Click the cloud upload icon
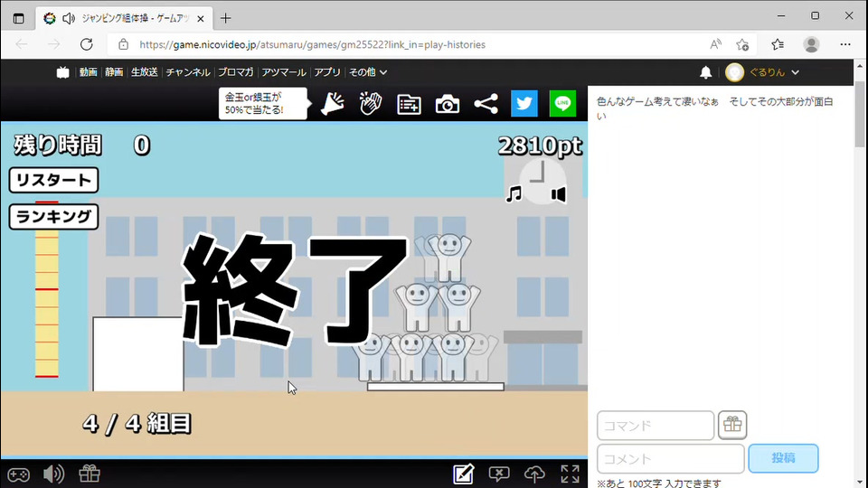Image resolution: width=868 pixels, height=488 pixels. click(x=534, y=474)
